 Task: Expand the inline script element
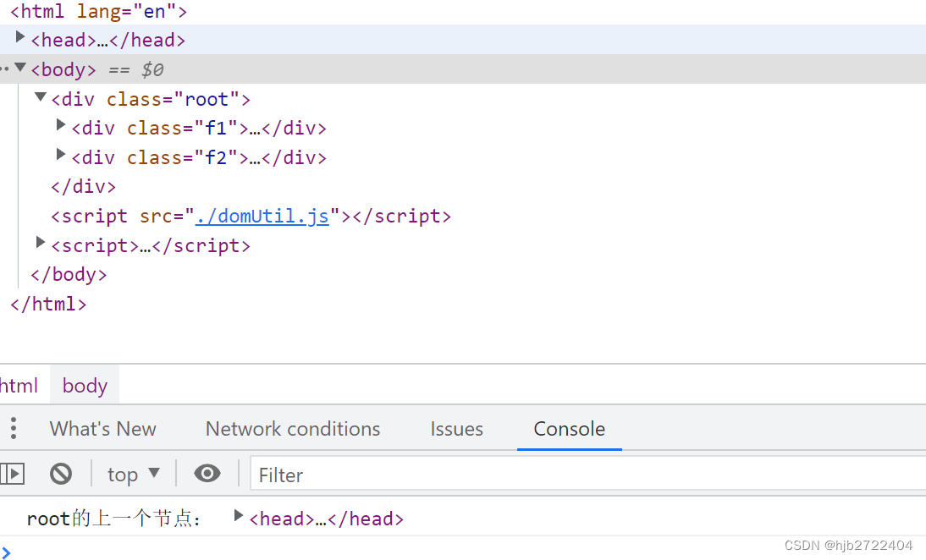tap(40, 243)
